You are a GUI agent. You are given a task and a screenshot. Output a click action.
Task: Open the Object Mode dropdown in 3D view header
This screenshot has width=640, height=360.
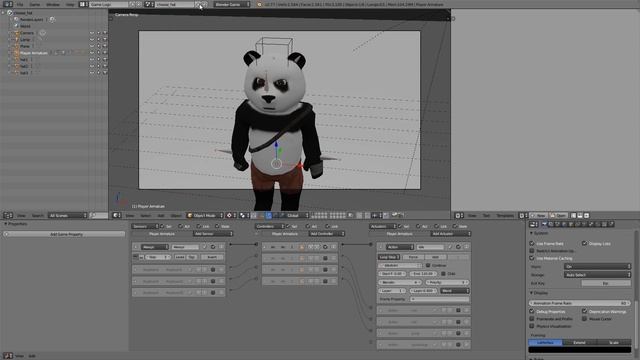[205, 215]
